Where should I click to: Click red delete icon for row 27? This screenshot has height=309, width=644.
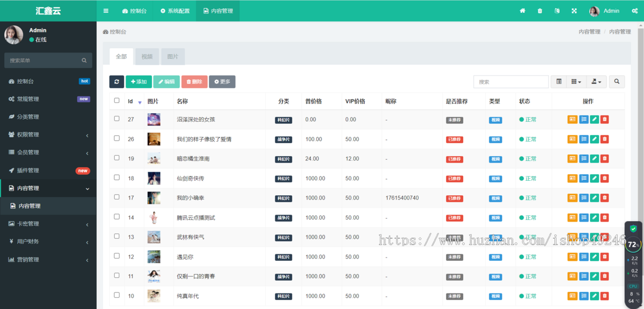(605, 120)
